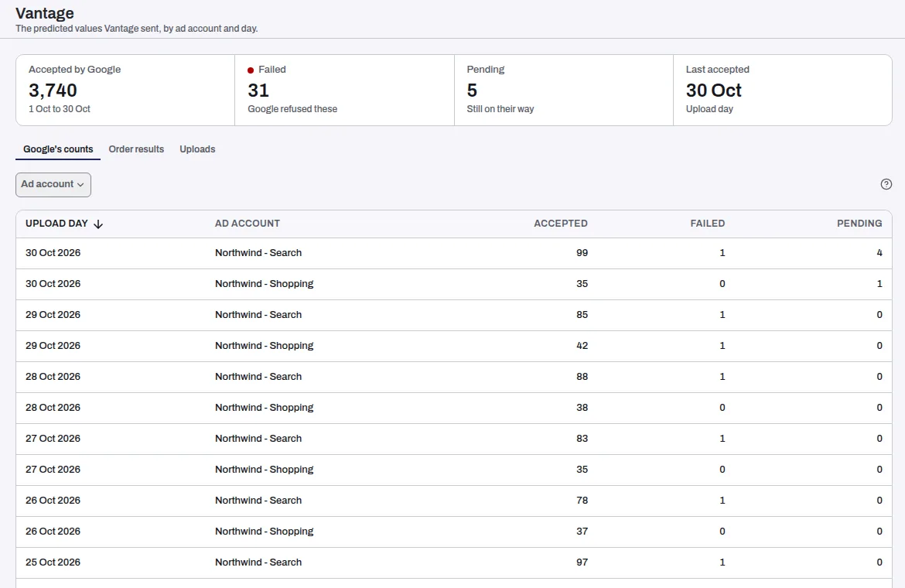Click failed value 1 for 25 Oct Search
Screen dimensions: 905x588
pyautogui.click(x=722, y=562)
